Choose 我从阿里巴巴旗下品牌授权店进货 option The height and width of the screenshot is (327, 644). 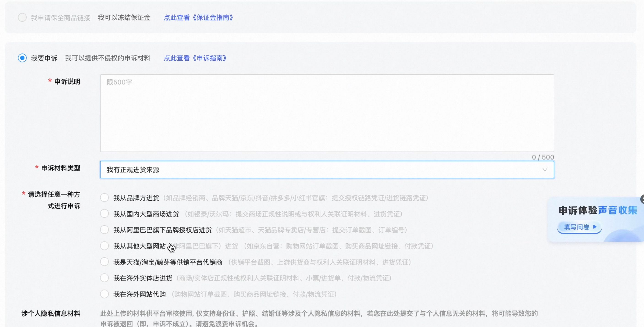coord(104,230)
